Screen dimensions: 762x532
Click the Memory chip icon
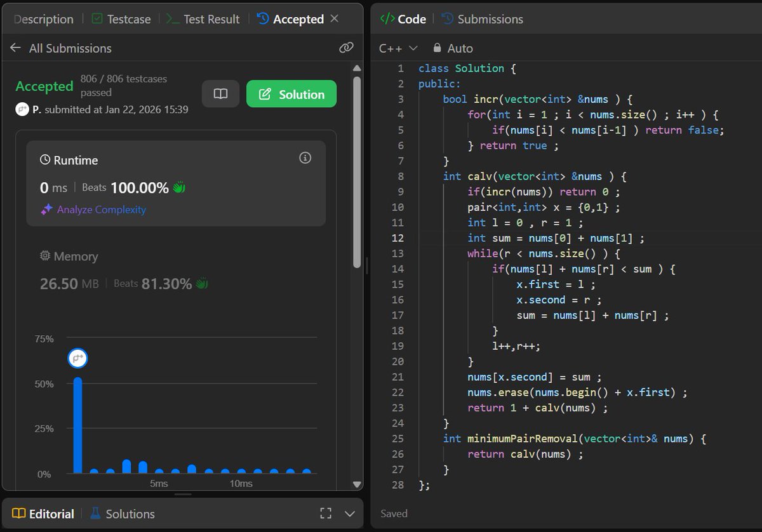click(44, 256)
